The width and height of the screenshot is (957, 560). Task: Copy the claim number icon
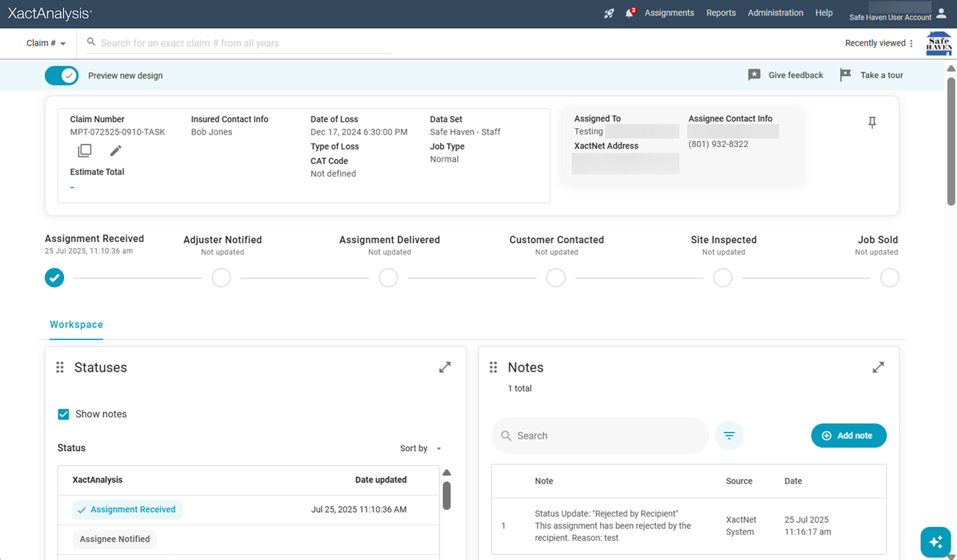coord(85,151)
